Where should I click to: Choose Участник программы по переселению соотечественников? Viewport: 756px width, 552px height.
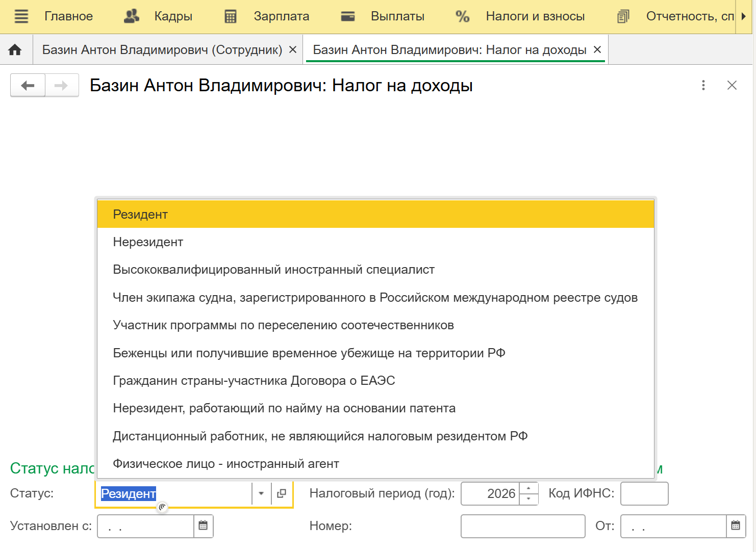point(375,325)
